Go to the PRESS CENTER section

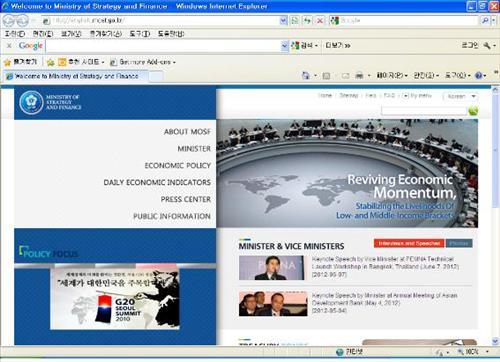tap(186, 199)
